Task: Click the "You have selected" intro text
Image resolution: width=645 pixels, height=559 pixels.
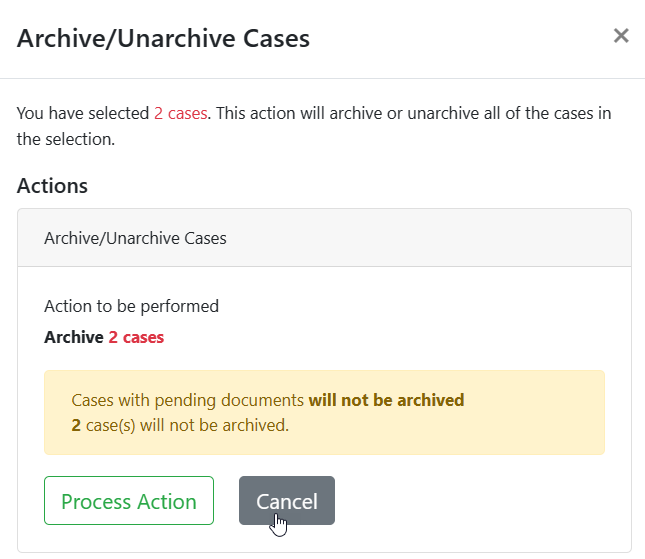Action: click(83, 113)
